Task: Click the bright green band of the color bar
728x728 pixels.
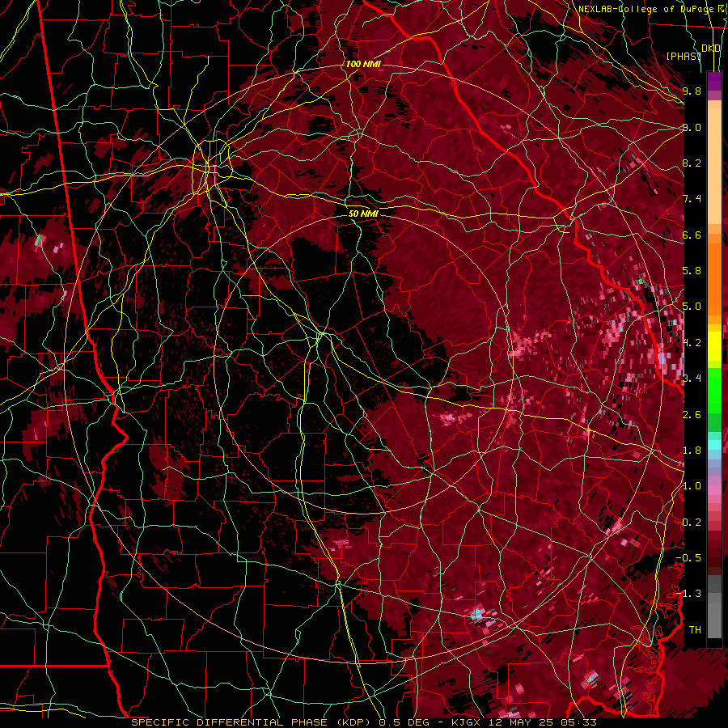Action: [x=714, y=389]
